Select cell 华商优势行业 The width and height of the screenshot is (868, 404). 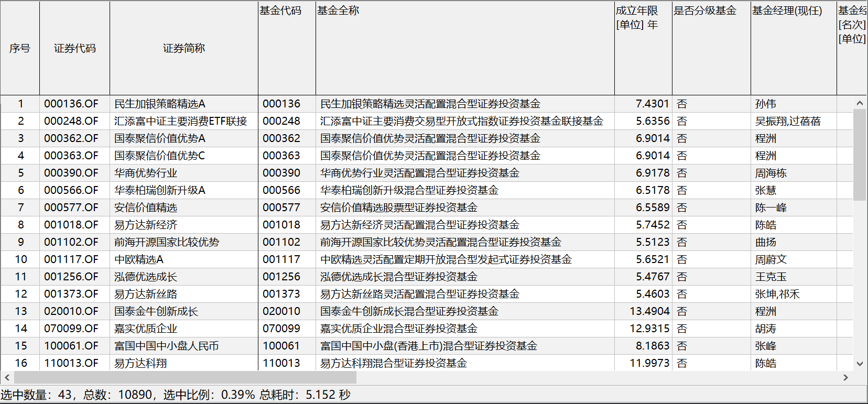point(184,173)
